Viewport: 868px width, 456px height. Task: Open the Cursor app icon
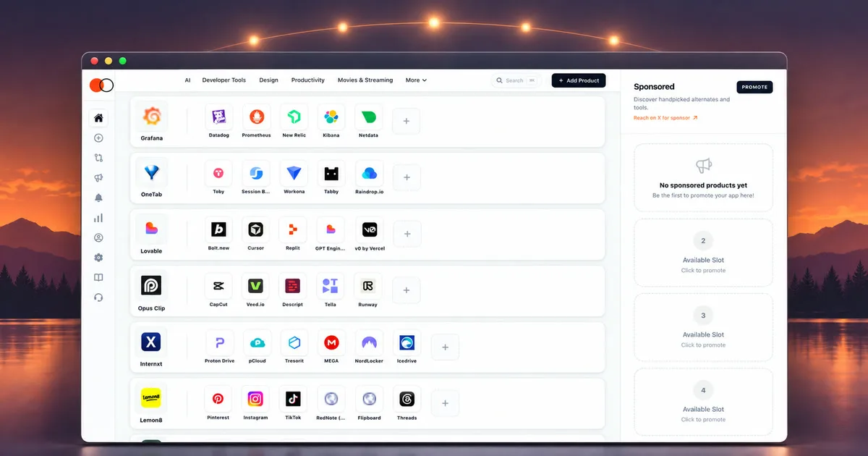[256, 229]
